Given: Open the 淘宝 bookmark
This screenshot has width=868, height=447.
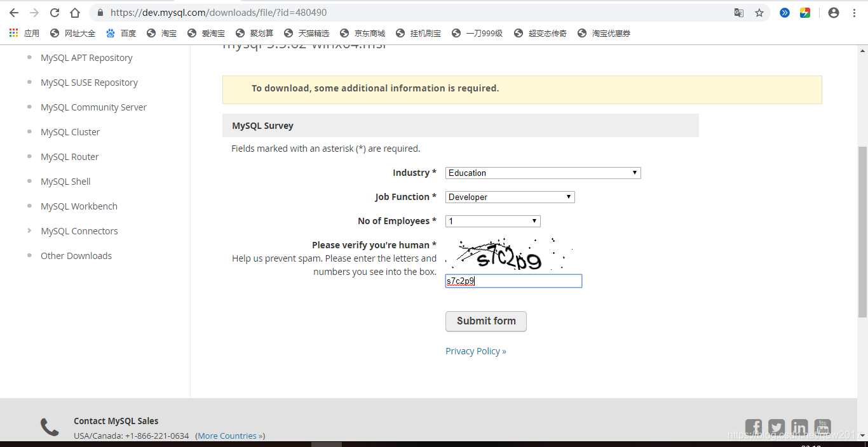Looking at the screenshot, I should [x=161, y=33].
